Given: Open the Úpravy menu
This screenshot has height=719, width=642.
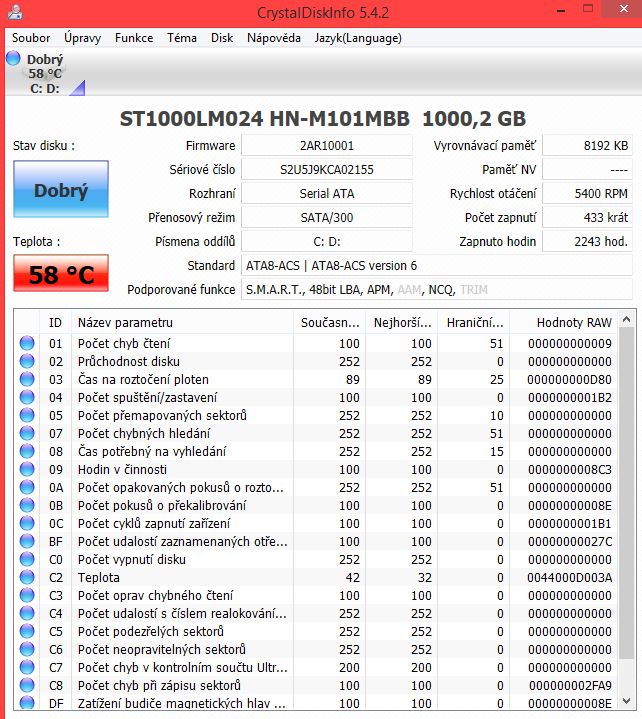Looking at the screenshot, I should tap(82, 38).
